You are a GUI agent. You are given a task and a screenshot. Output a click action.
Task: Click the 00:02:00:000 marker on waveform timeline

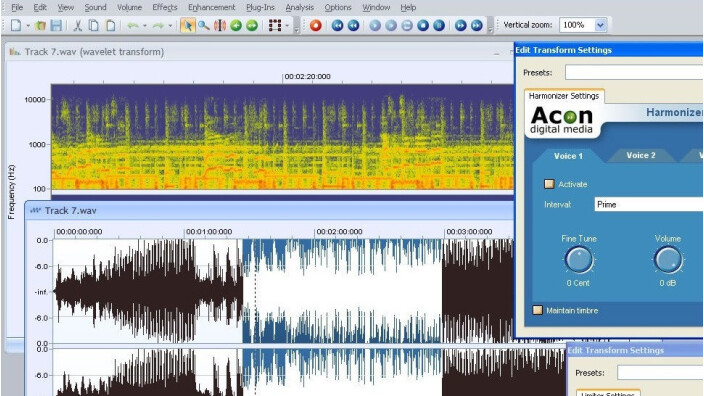(339, 232)
